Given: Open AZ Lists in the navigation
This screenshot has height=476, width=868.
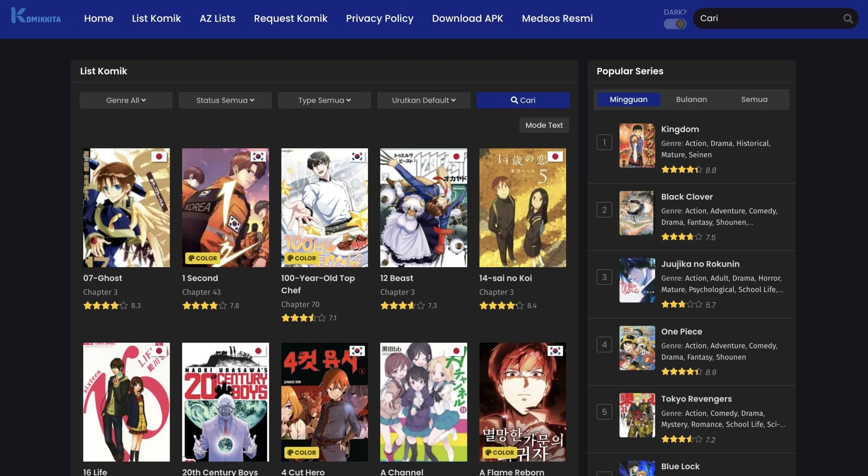Looking at the screenshot, I should (x=217, y=19).
